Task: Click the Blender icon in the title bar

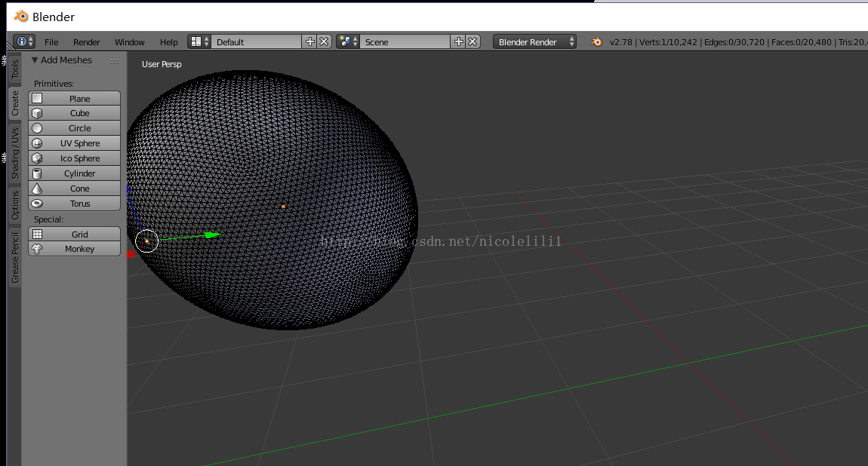Action: [x=21, y=17]
